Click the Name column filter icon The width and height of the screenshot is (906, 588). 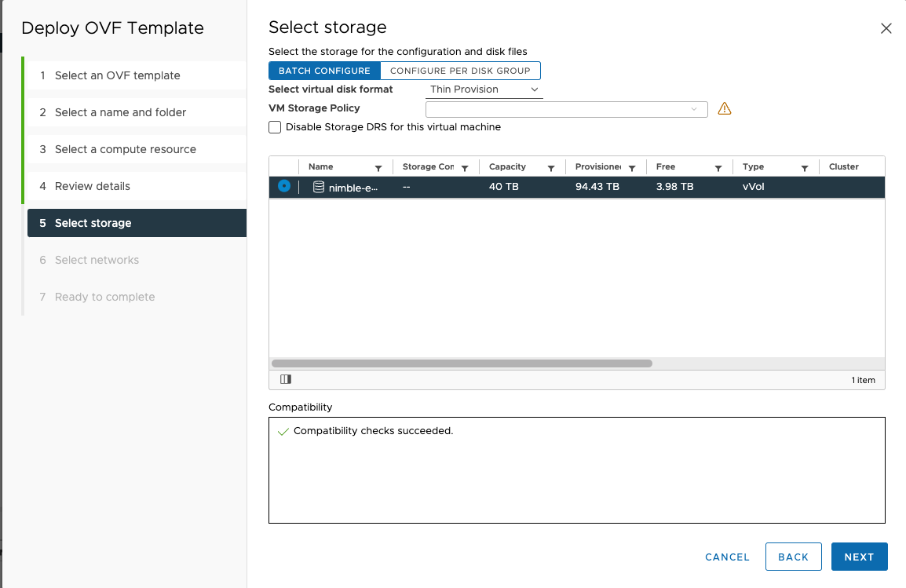click(x=378, y=168)
